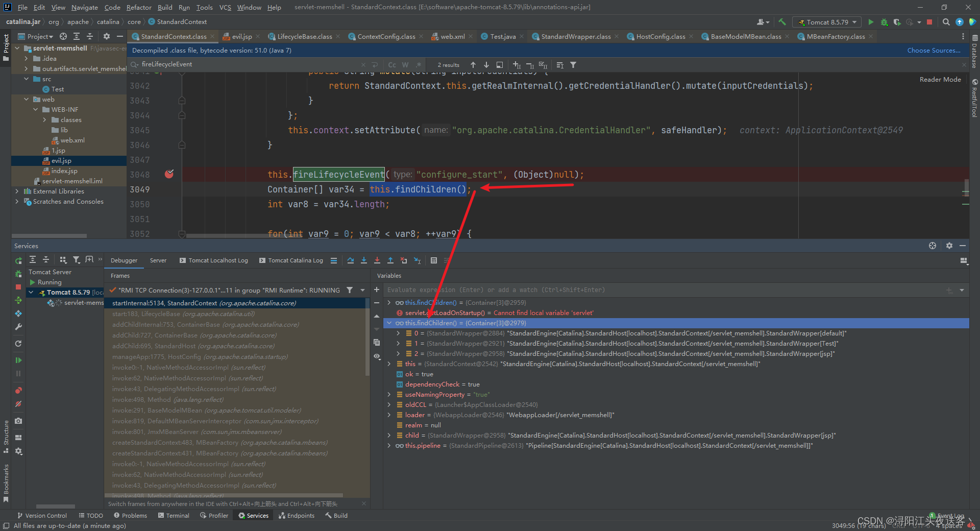Switch to the web.xml editor tab

coord(452,36)
